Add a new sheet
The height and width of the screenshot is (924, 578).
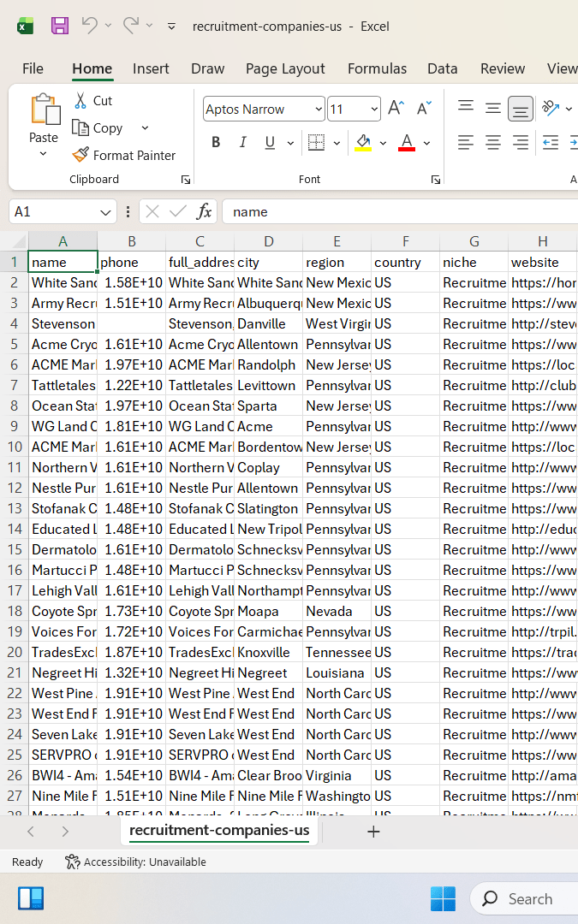pyautogui.click(x=373, y=832)
